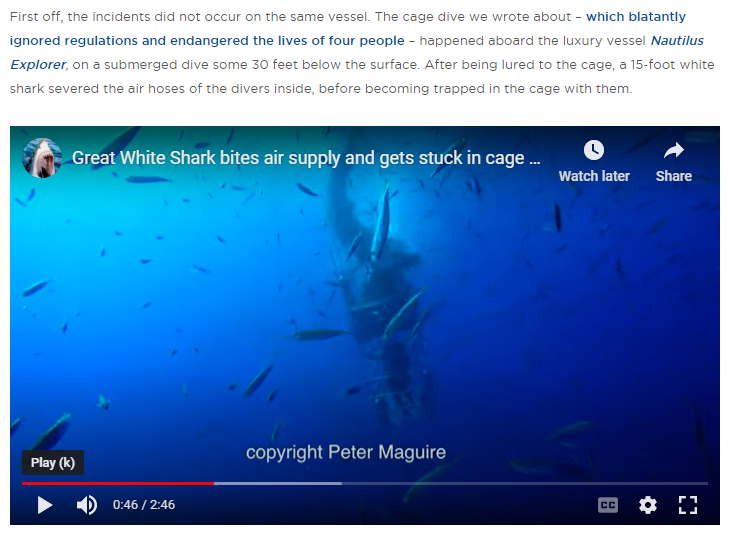Click the center of the video frame
Viewport: 733px width, 544px height.
tap(365, 325)
